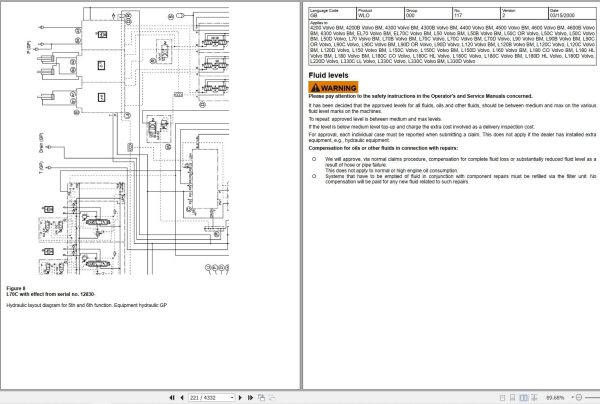Jump to the last page
This screenshot has width=600, height=404.
[x=250, y=397]
